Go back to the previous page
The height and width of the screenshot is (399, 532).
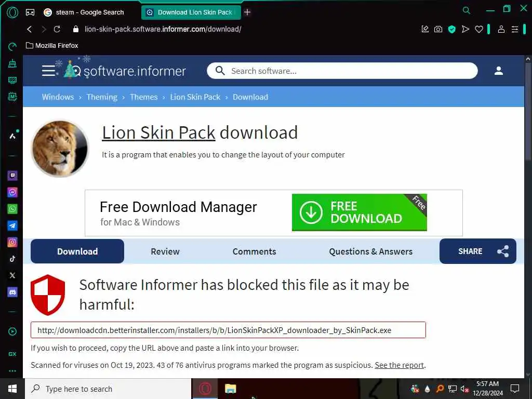point(30,29)
